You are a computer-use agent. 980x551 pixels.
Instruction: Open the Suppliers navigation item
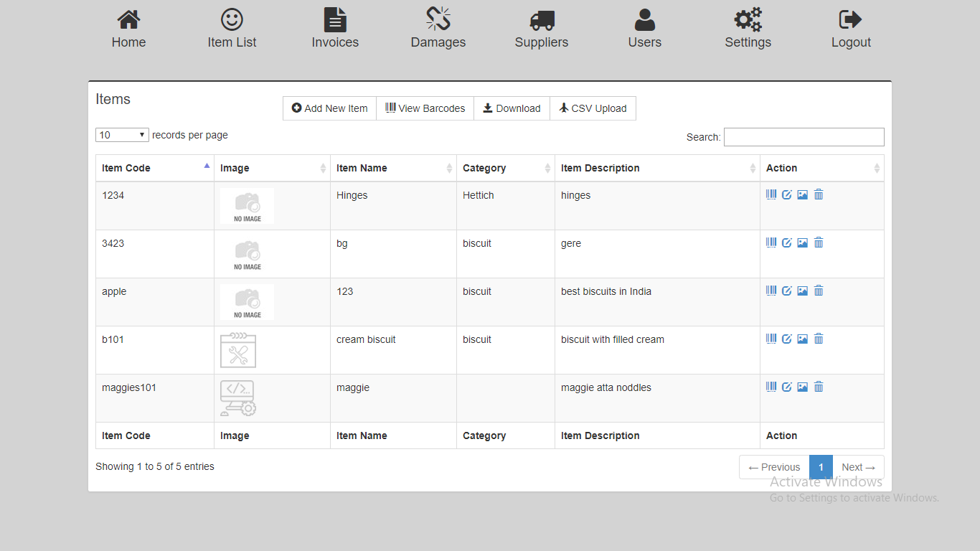tap(542, 29)
